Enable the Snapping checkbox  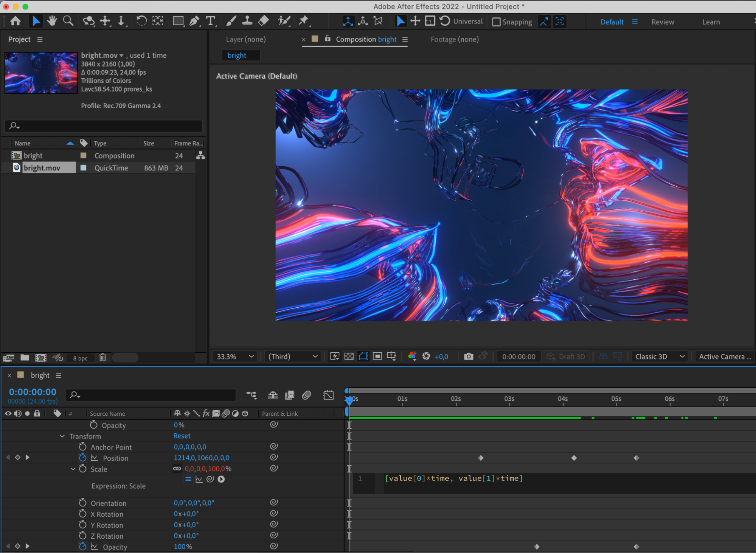[x=496, y=22]
